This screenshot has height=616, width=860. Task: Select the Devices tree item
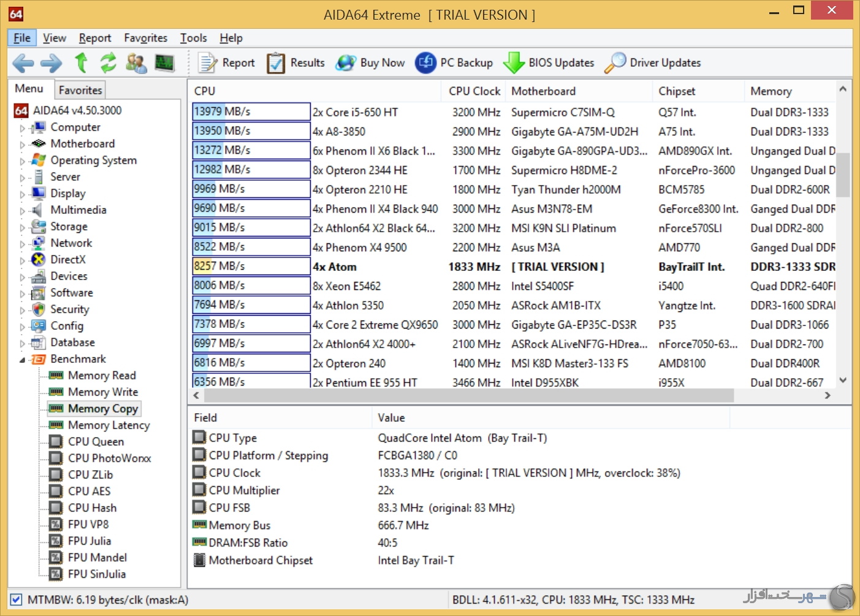coord(69,276)
